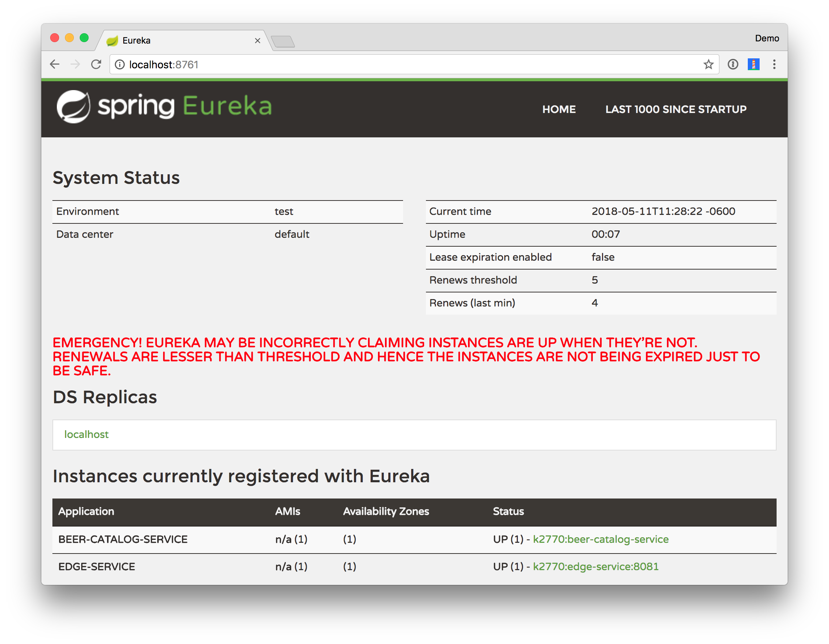Click the circular extension icon beside star

pyautogui.click(x=733, y=64)
